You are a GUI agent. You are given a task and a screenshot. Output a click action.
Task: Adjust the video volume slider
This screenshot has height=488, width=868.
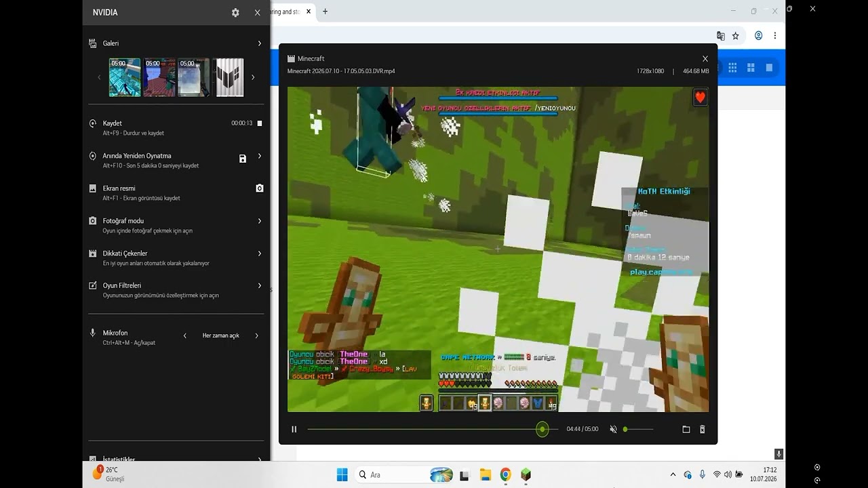point(638,429)
